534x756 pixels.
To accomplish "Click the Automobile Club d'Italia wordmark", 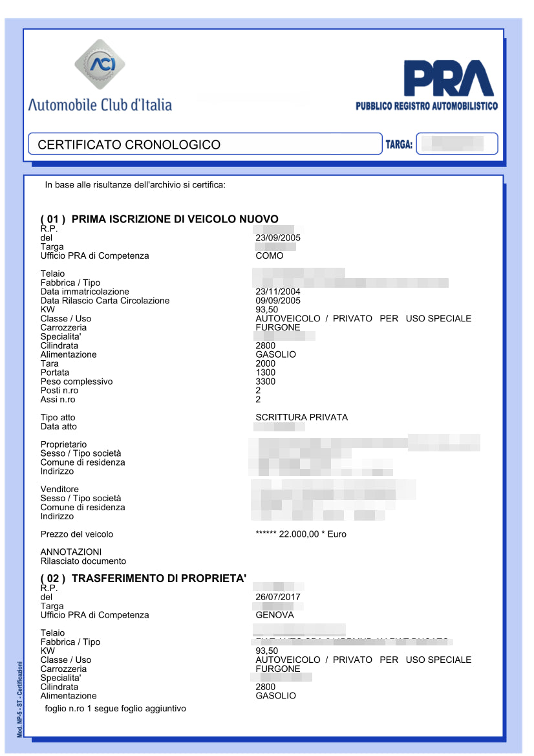I will pyautogui.click(x=100, y=104).
